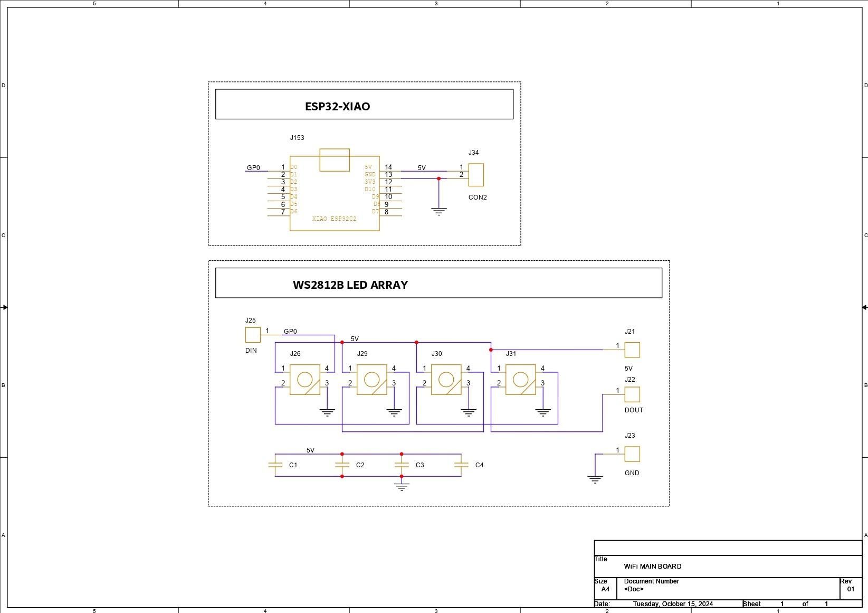
Task: Click the J21 5V connector pad
Action: pos(632,350)
